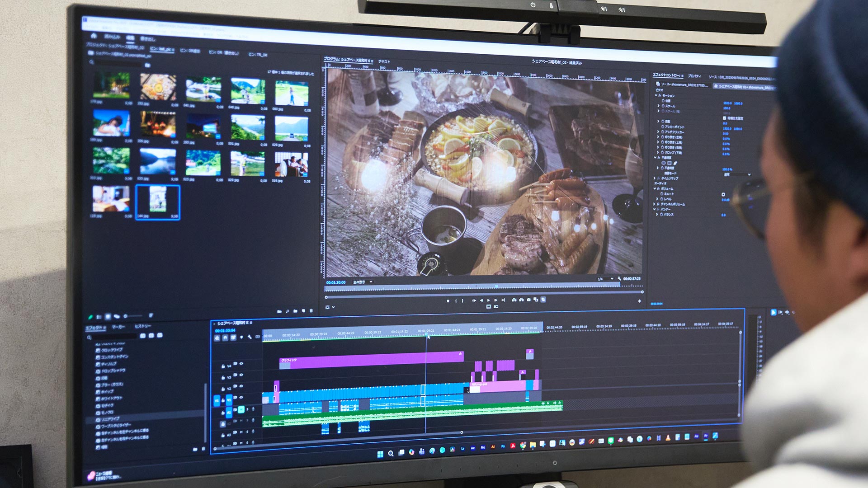
Task: Expand the スケール property
Action: 658,106
